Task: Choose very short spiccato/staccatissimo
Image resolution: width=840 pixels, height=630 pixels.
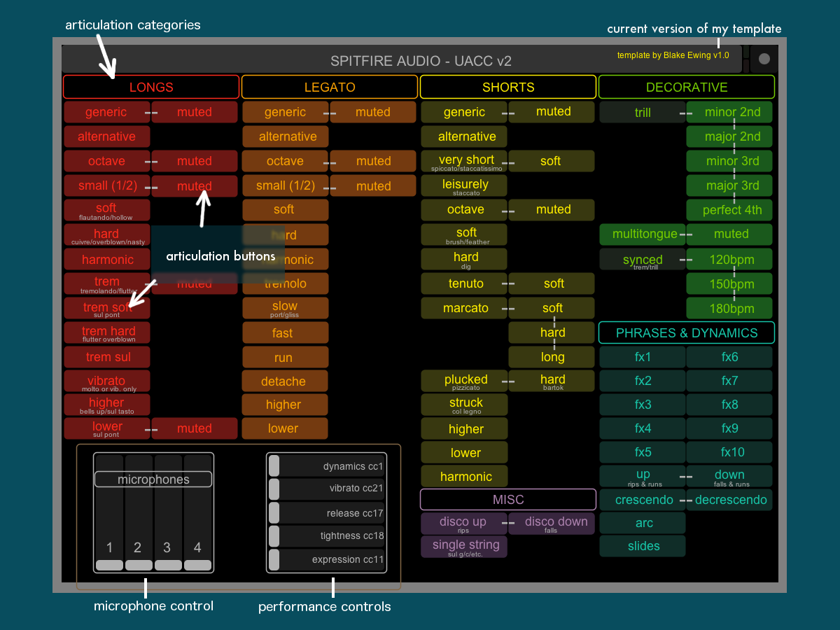Action: (x=463, y=161)
